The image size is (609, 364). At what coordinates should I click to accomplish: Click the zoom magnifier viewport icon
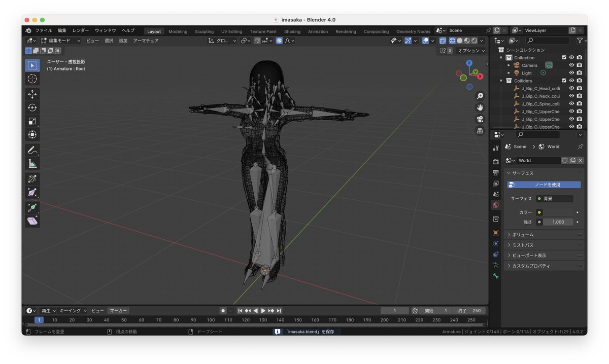[x=480, y=96]
